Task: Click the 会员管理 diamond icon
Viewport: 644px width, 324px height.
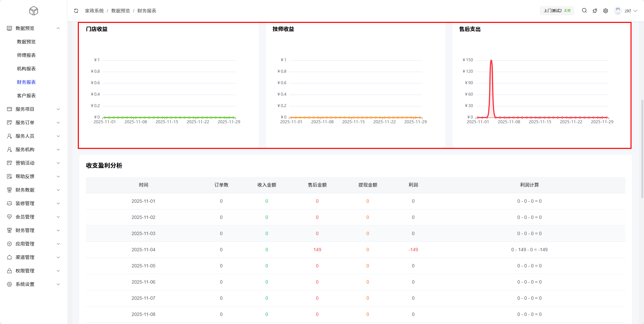Action: point(9,217)
